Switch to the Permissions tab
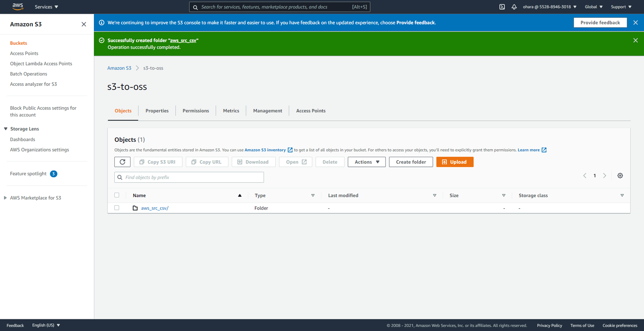Screen dimensions: 644x331 (196, 111)
